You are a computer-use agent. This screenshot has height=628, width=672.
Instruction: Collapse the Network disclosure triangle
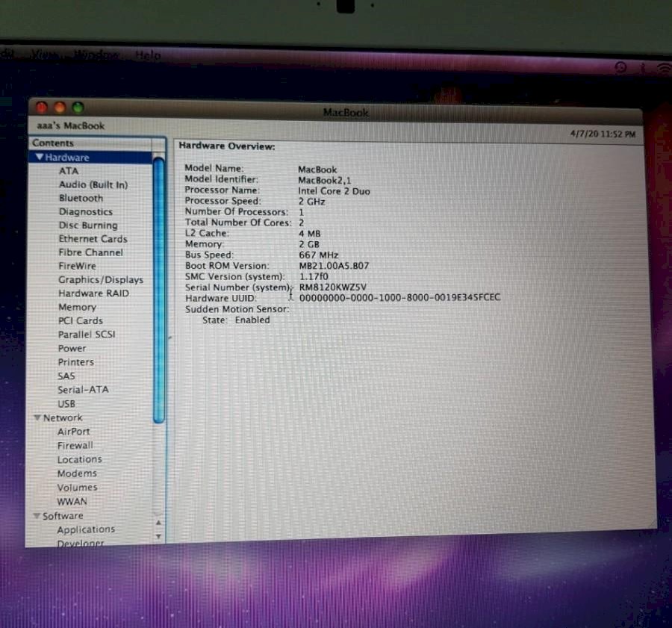tap(37, 417)
